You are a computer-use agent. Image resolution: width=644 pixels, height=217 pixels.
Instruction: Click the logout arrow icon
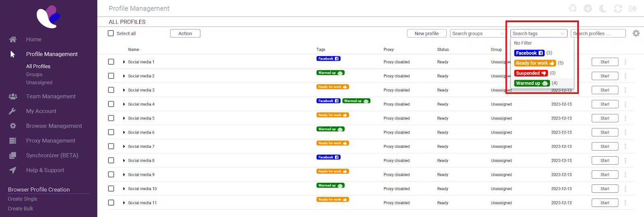(x=633, y=8)
